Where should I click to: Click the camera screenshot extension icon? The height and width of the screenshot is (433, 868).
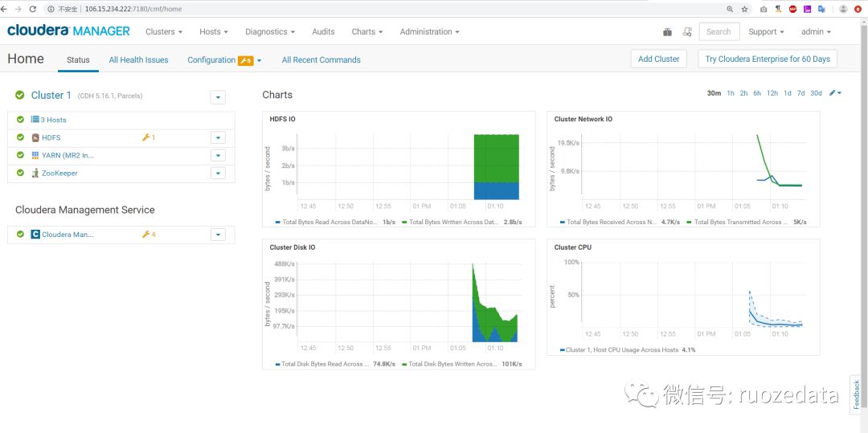click(x=764, y=9)
